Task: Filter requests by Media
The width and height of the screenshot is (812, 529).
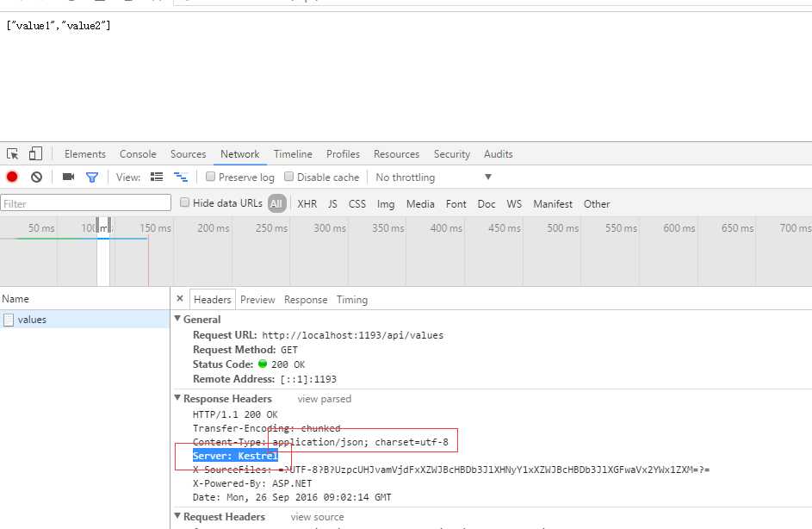Action: [420, 203]
